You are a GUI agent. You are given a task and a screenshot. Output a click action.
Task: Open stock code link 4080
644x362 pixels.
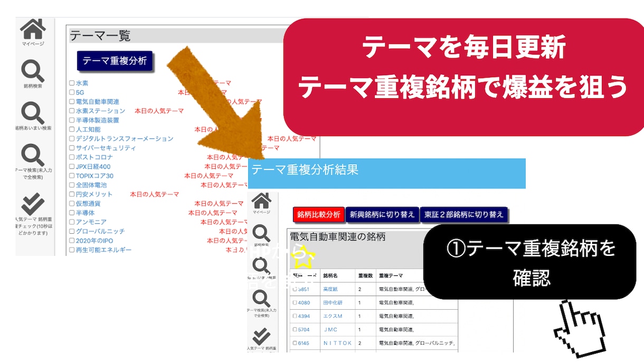coord(304,303)
